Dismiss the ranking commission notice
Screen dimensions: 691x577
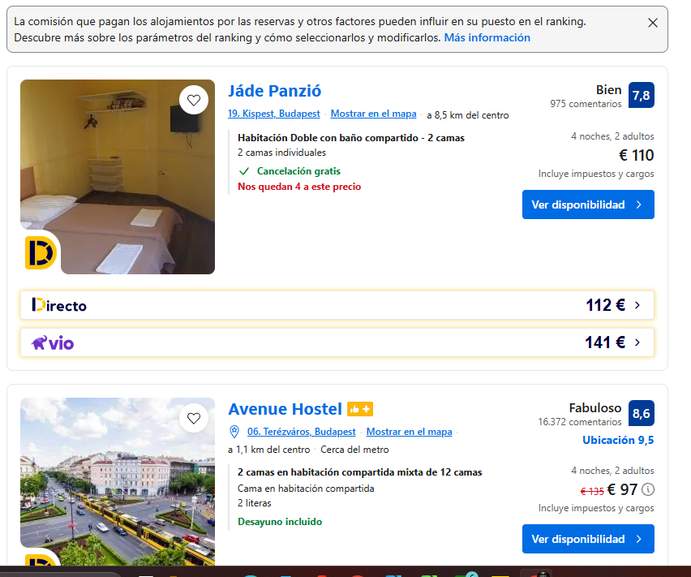click(x=653, y=23)
